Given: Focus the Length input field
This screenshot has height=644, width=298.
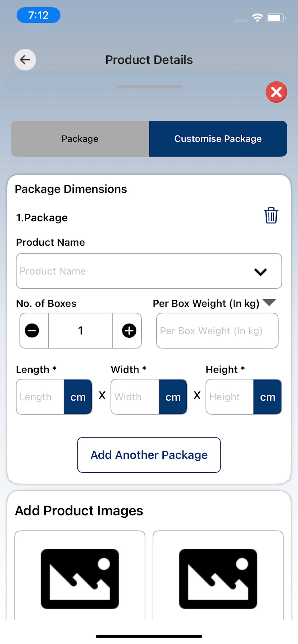Looking at the screenshot, I should tap(40, 397).
